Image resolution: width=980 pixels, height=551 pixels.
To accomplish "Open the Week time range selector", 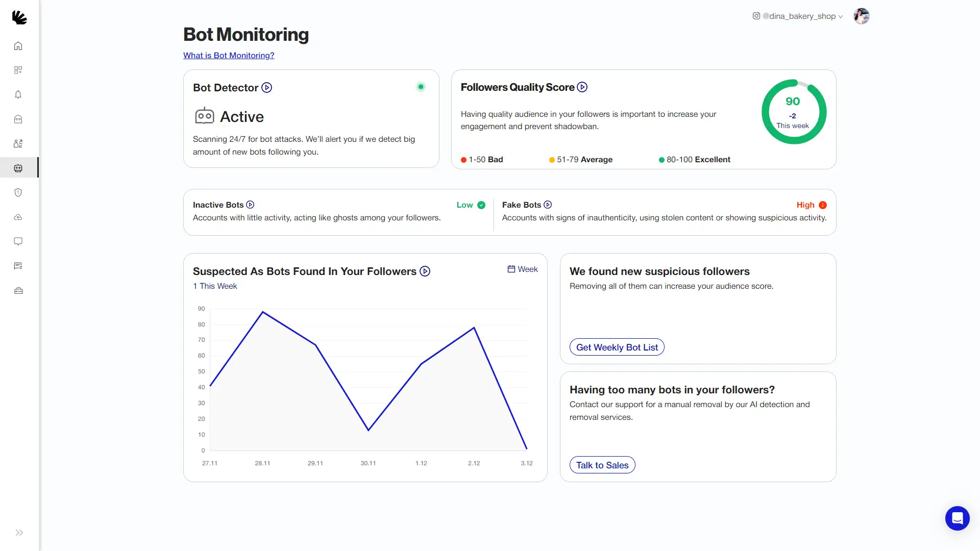I will [x=522, y=269].
